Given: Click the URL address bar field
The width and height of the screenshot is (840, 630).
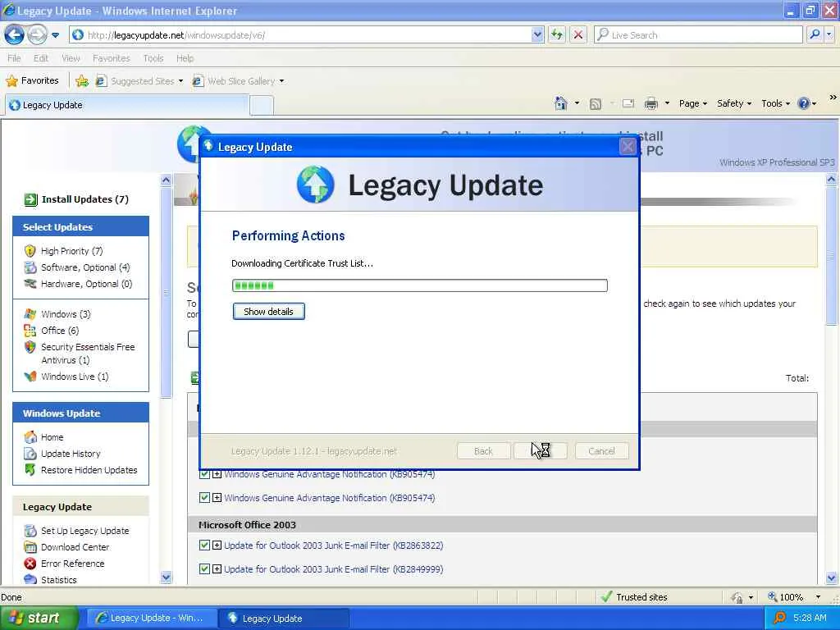Looking at the screenshot, I should pos(305,34).
